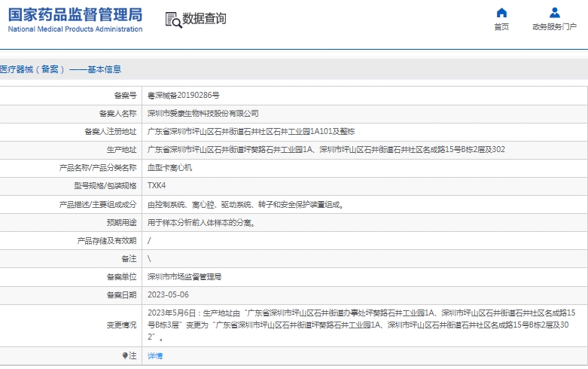
Task: Click the 备注 row label
Action: coord(129,259)
